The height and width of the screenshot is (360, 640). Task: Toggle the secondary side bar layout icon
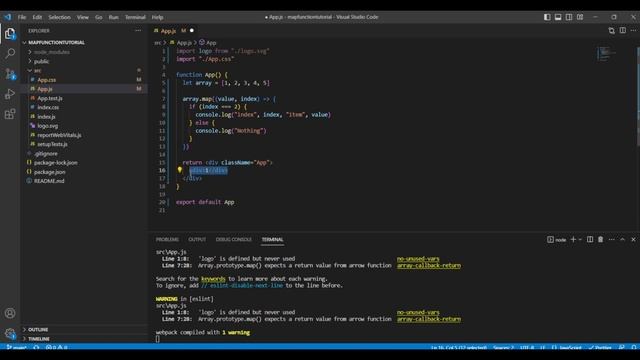click(569, 17)
